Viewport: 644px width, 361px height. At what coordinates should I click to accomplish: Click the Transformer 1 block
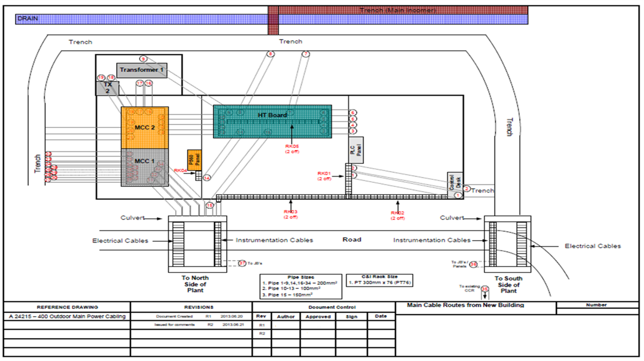point(141,70)
